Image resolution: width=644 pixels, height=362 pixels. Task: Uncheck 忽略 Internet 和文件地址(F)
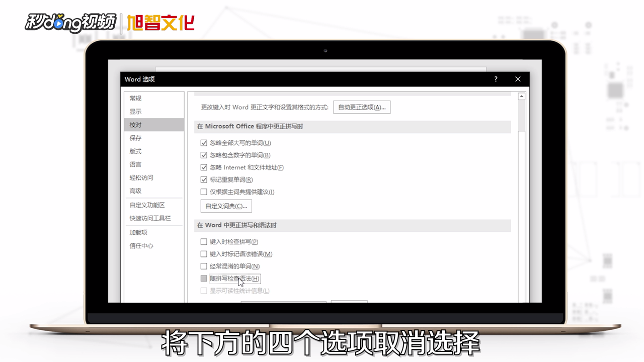pos(204,167)
